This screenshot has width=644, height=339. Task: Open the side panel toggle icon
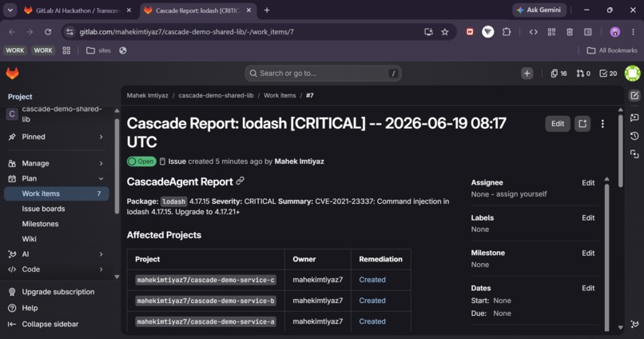[x=588, y=32]
